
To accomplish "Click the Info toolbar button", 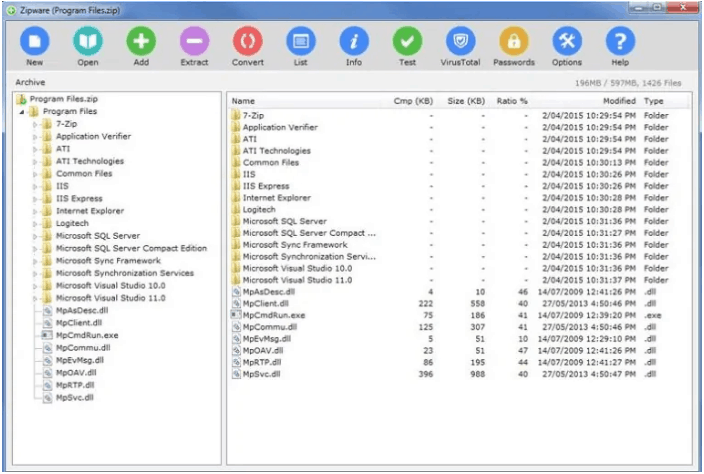I will pos(354,42).
